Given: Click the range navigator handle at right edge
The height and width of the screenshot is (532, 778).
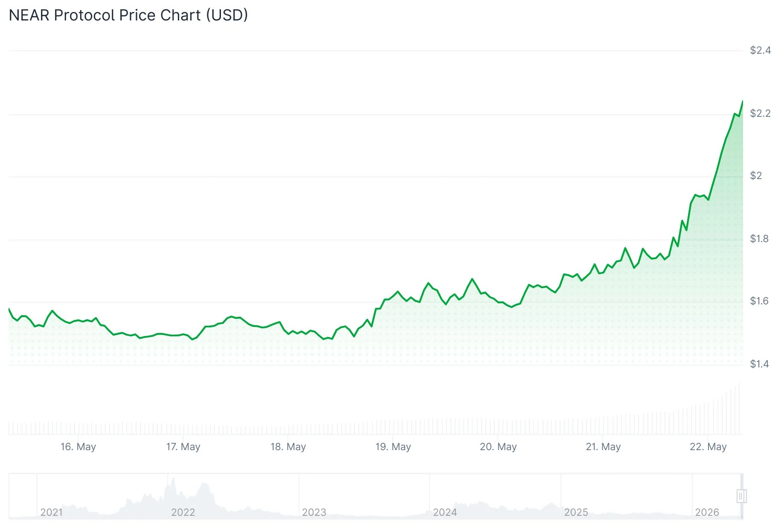Looking at the screenshot, I should [741, 496].
